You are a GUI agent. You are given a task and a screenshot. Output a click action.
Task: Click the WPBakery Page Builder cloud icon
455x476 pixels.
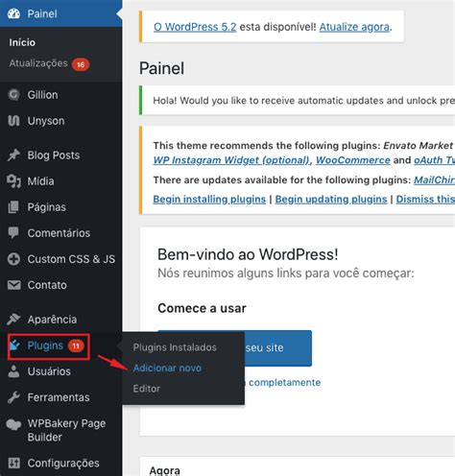[x=13, y=425]
